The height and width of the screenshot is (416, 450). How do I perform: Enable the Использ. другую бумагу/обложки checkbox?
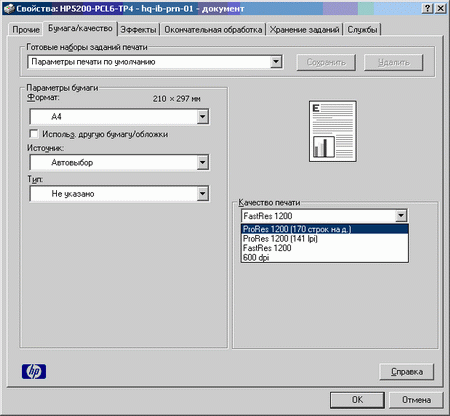(x=34, y=134)
